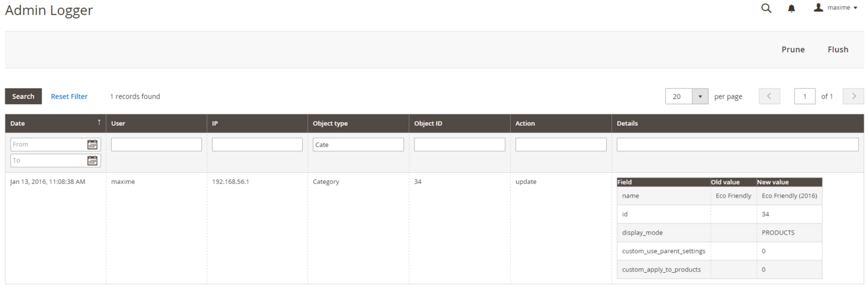Viewport: 868px width, 288px height.
Task: Click the user avatar icon
Action: pyautogui.click(x=819, y=8)
